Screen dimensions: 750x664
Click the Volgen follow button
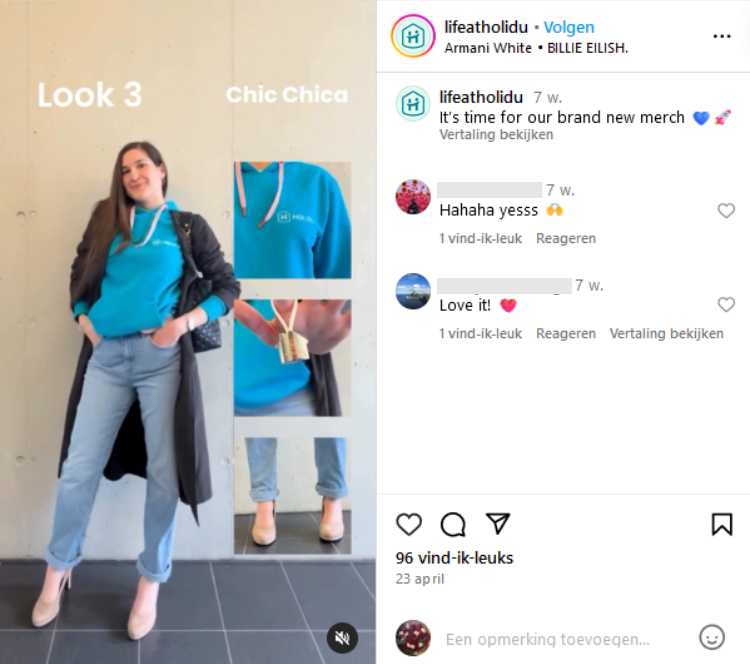pos(569,27)
